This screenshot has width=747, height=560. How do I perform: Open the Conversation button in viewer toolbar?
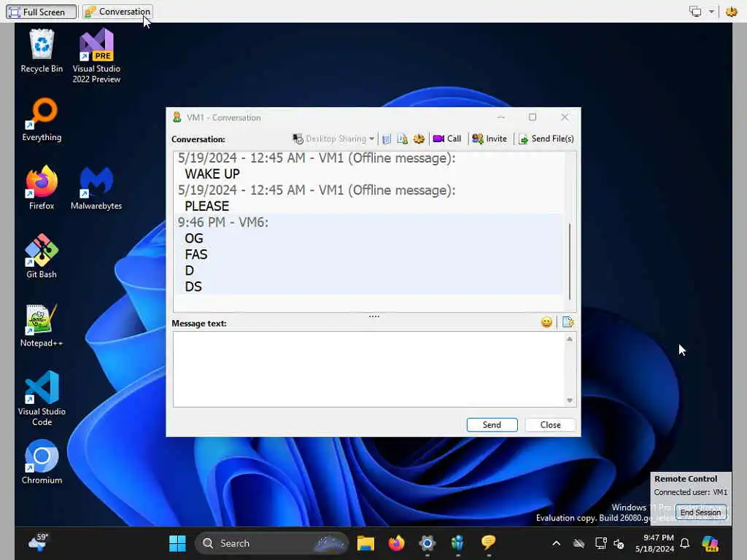117,12
